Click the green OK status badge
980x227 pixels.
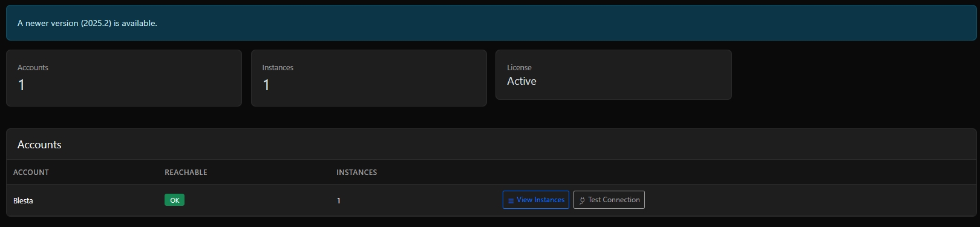174,200
